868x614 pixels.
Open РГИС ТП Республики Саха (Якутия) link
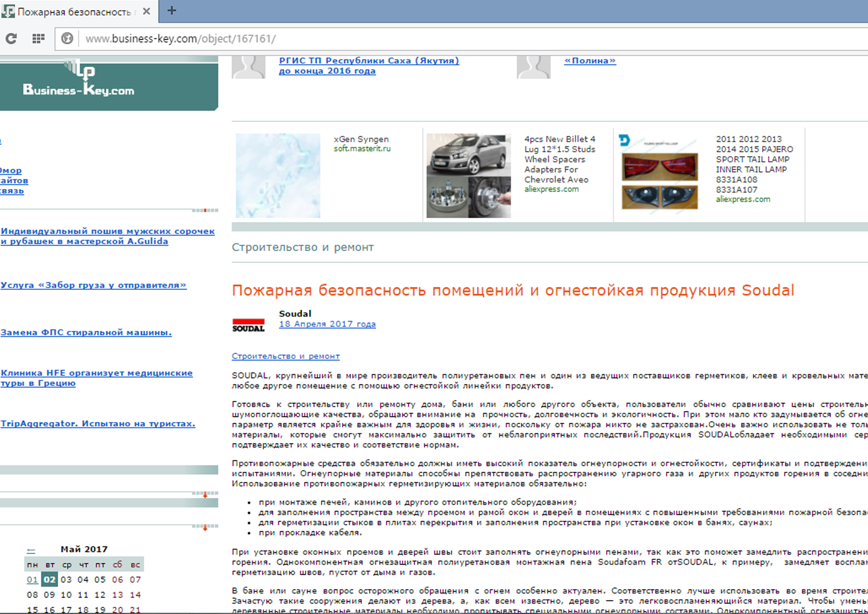click(369, 66)
